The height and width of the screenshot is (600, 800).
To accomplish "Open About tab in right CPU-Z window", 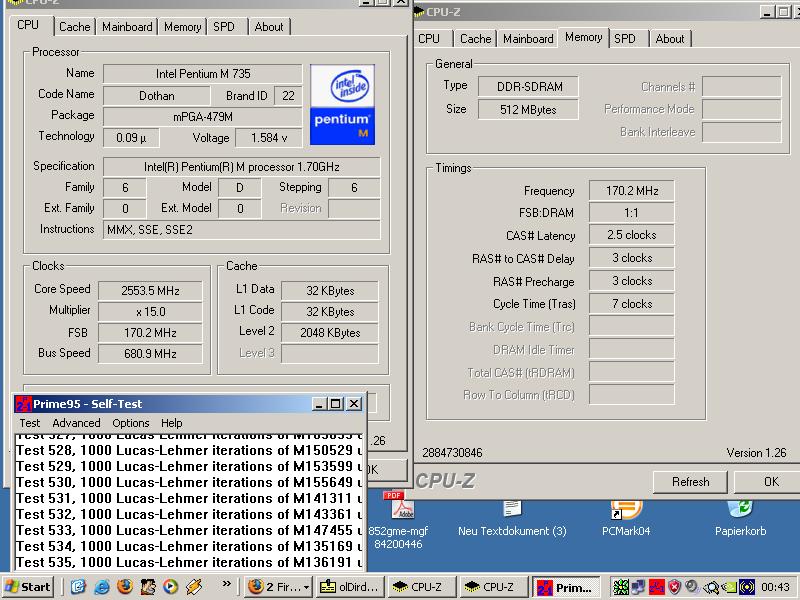I will (x=670, y=39).
